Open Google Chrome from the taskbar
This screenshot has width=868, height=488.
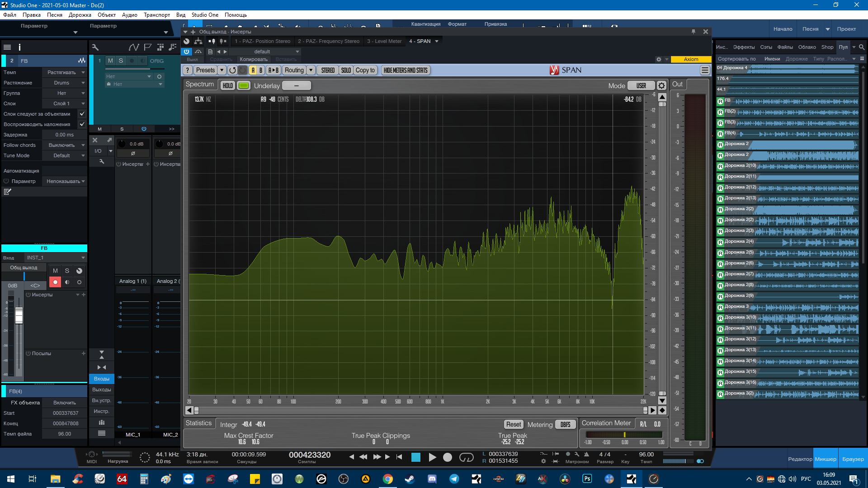click(388, 479)
